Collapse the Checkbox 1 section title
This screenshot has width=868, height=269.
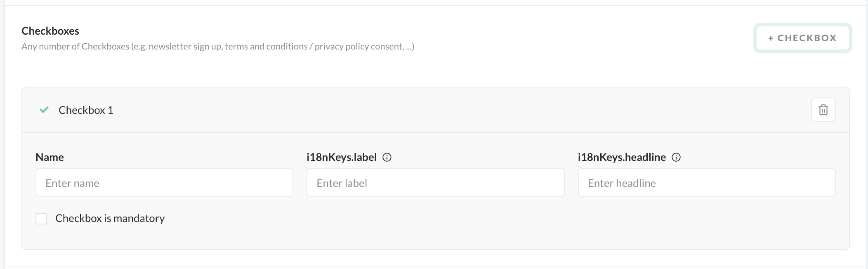pyautogui.click(x=86, y=110)
